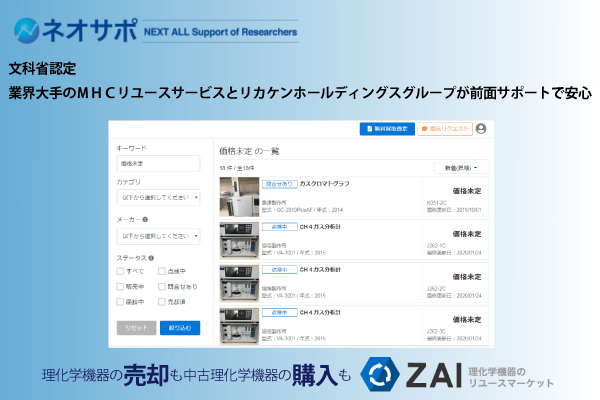The width and height of the screenshot is (600, 400).
Task: Click the 価格未定 price in J262-2C row
Action: [467, 277]
